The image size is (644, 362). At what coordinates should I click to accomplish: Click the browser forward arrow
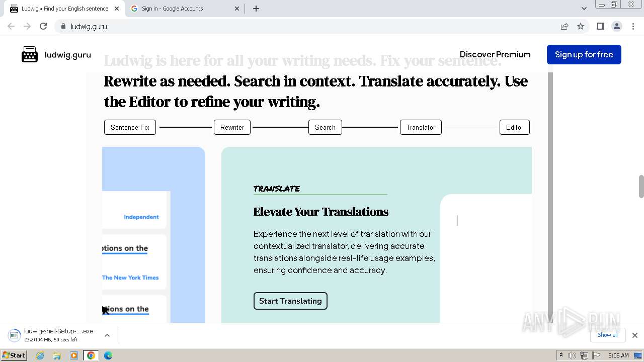click(x=27, y=26)
